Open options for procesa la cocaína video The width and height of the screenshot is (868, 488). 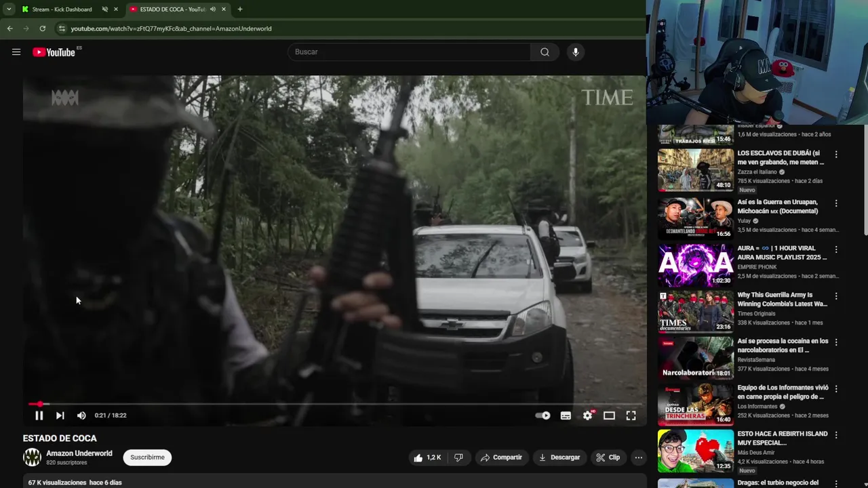(836, 342)
